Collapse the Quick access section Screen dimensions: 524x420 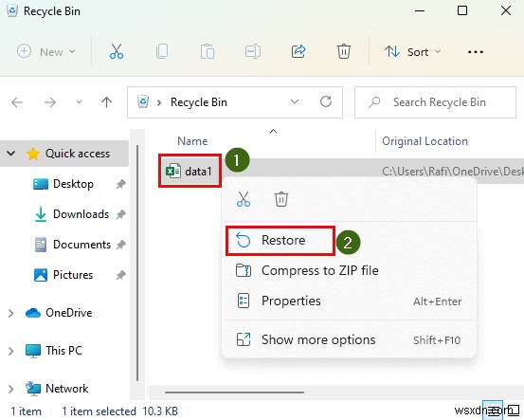pyautogui.click(x=10, y=154)
